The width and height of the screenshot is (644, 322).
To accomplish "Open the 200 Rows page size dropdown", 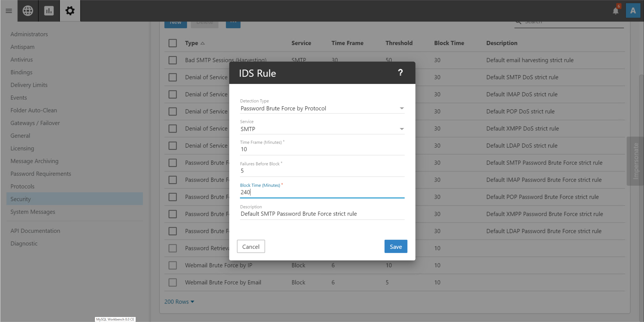I will point(179,302).
